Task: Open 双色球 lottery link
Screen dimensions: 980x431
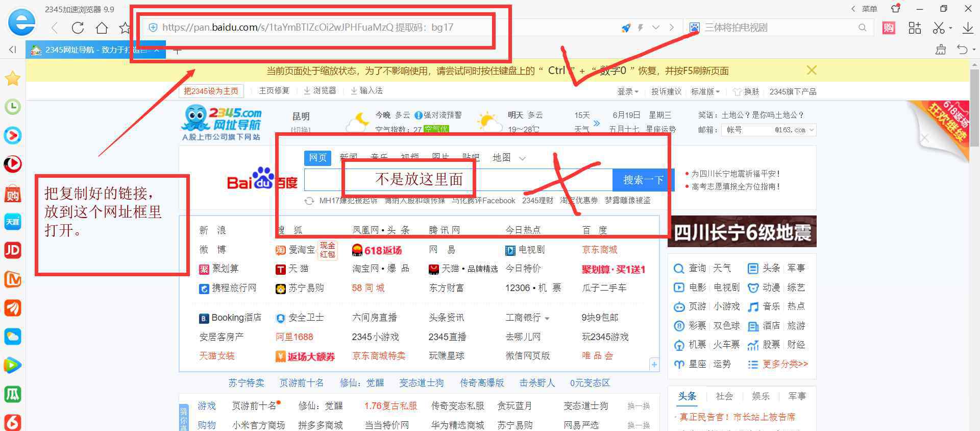Action: 726,326
